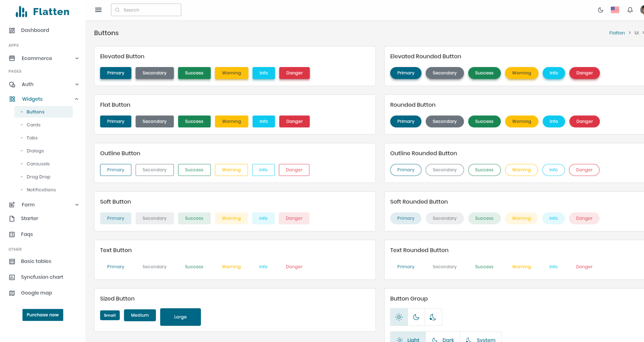Screen dimensions: 644x342
Task: Open the Cards page under Widgets
Action: 33,125
